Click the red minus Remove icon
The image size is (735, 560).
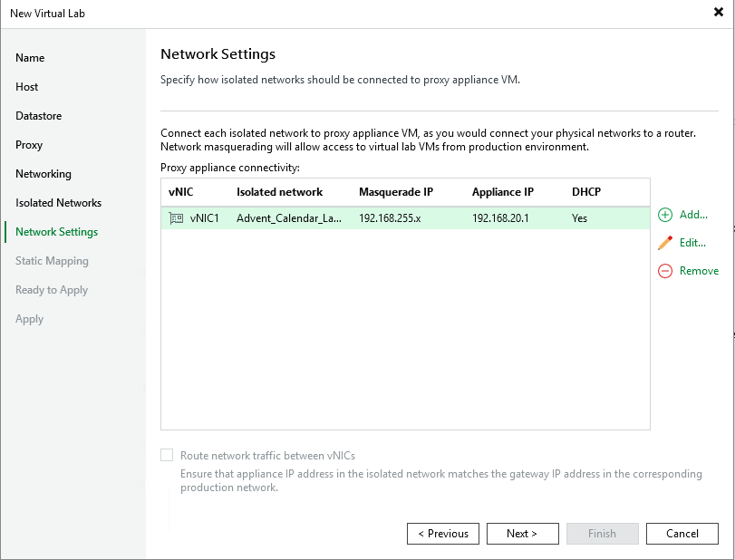pos(665,271)
